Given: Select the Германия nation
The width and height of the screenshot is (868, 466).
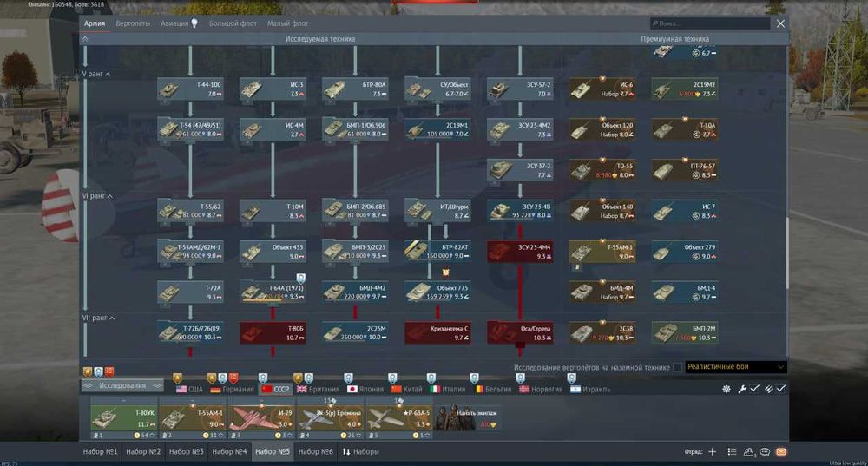Looking at the screenshot, I should [x=232, y=389].
